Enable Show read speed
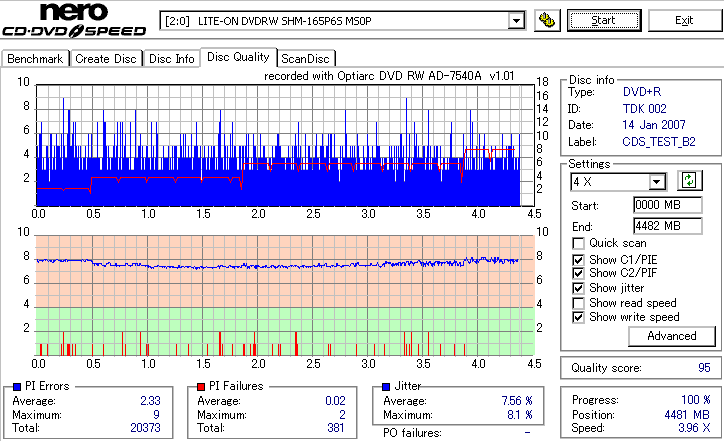This screenshot has height=441, width=724. [x=578, y=303]
